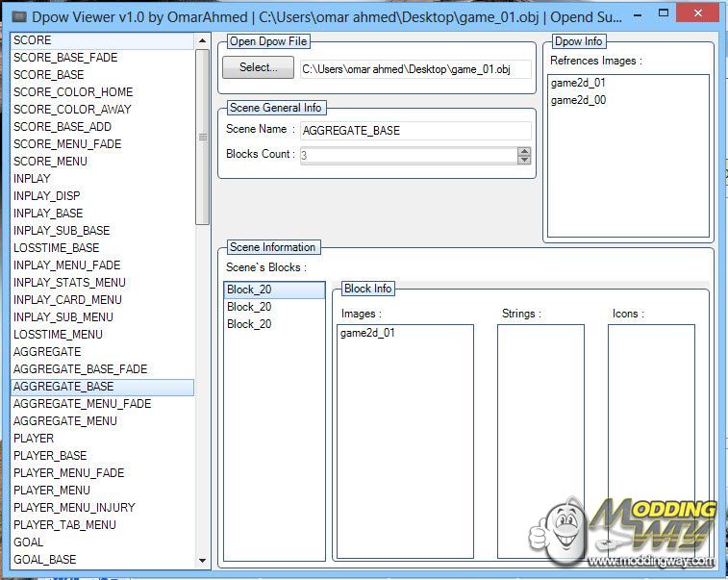Click the Scene Name field
The width and height of the screenshot is (728, 580).
click(x=415, y=130)
